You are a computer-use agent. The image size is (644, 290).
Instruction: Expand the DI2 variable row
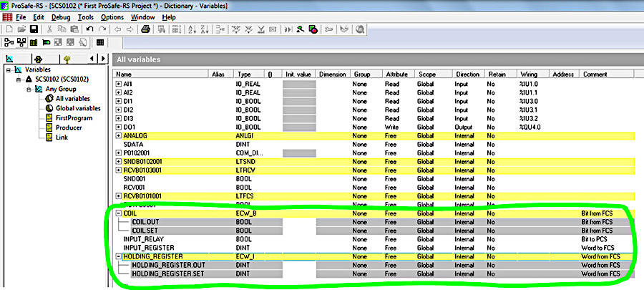point(118,110)
